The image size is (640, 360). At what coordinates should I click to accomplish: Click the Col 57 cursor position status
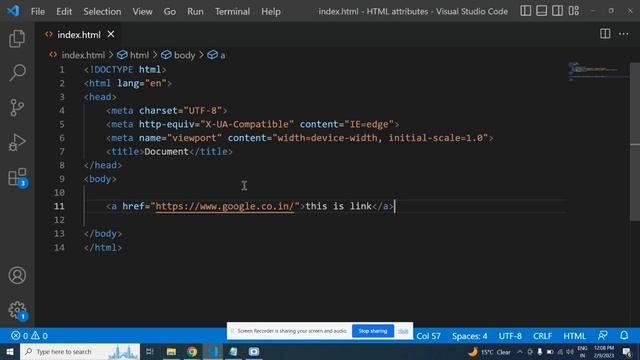428,336
